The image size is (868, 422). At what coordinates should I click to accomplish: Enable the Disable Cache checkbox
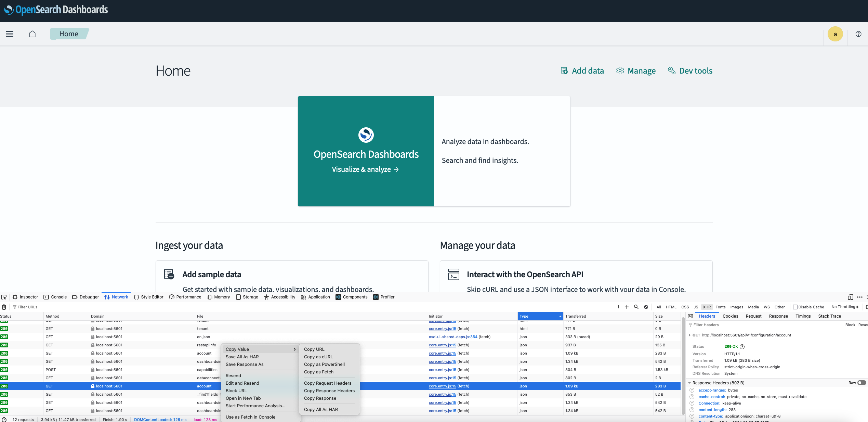click(796, 307)
